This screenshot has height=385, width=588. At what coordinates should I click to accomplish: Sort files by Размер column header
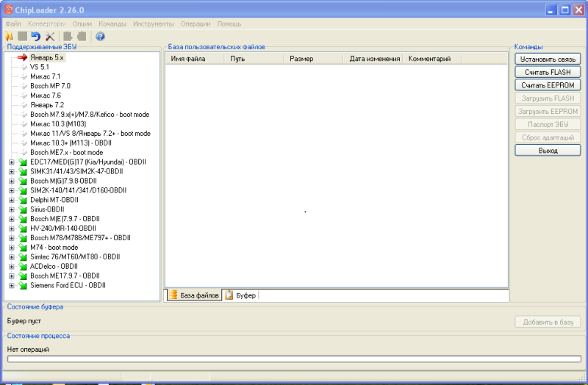tap(301, 59)
